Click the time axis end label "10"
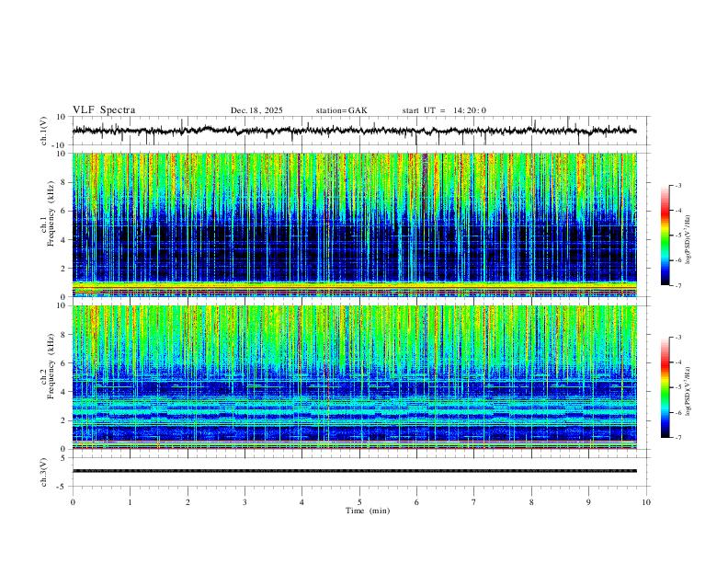 coord(646,502)
